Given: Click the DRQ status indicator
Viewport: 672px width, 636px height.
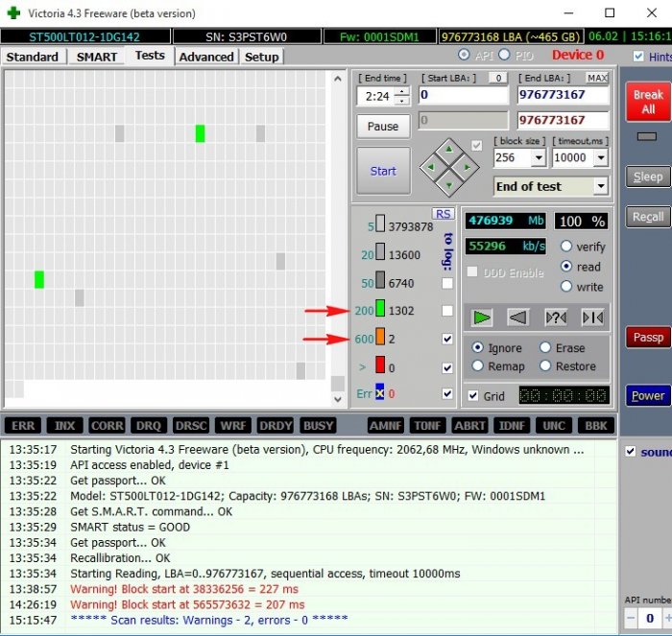Looking at the screenshot, I should [x=149, y=426].
